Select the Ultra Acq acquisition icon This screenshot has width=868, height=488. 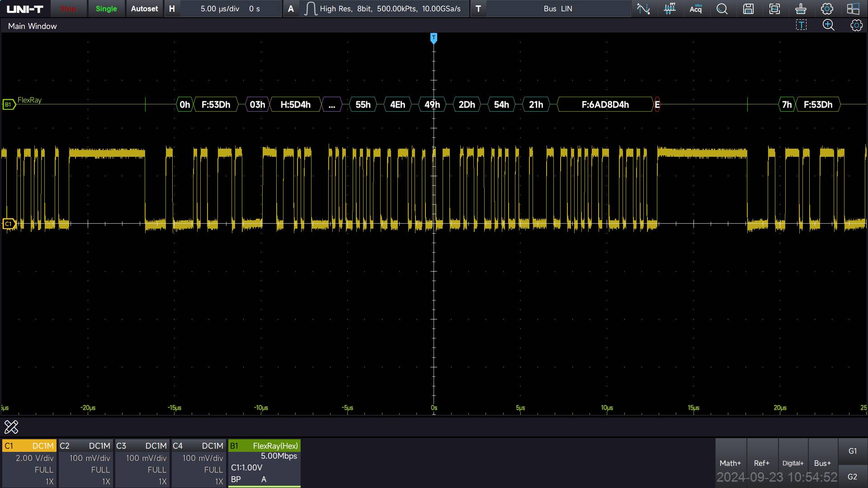696,9
